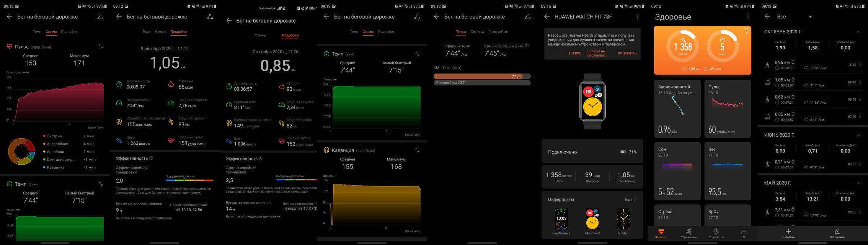Open the Я profile tab in the bottom navigation
This screenshot has height=245, width=868.
tap(744, 233)
